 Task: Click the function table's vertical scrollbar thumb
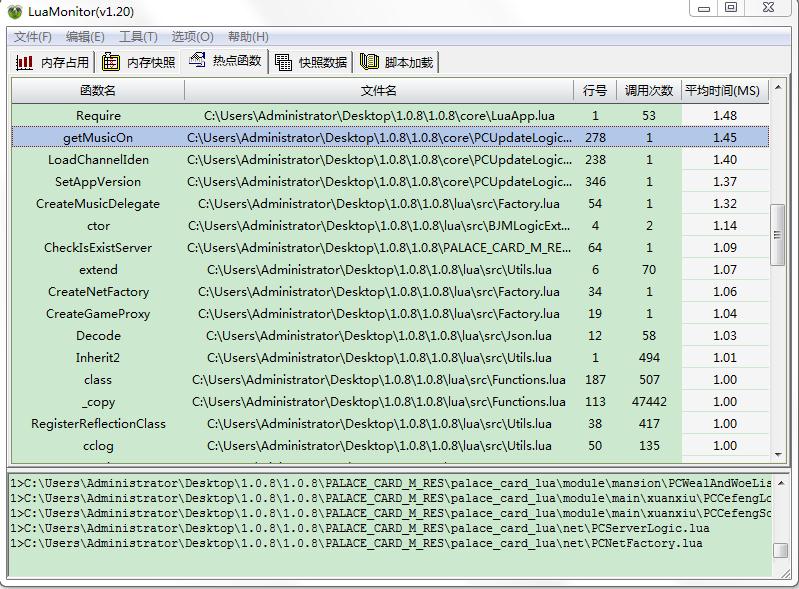778,235
